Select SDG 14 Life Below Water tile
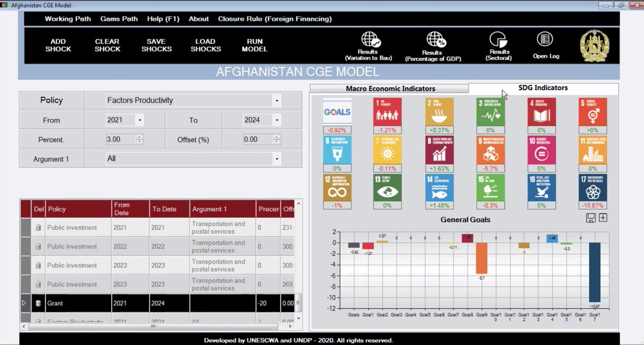This screenshot has height=345, width=644. 439,187
